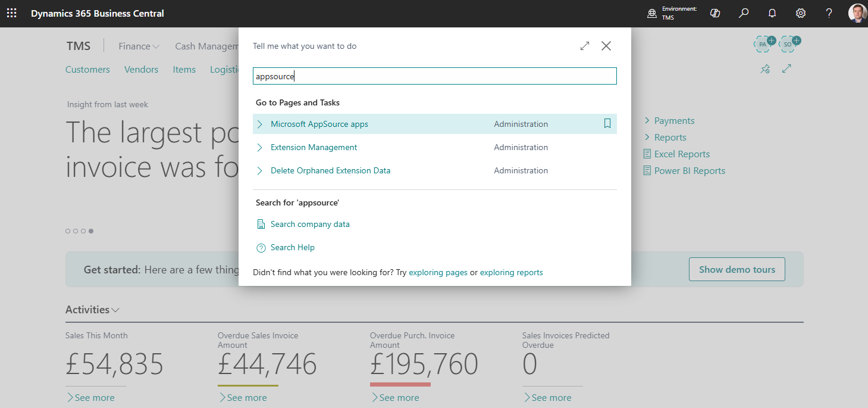Select the last headline carousel dot
Image resolution: width=868 pixels, height=408 pixels.
91,231
